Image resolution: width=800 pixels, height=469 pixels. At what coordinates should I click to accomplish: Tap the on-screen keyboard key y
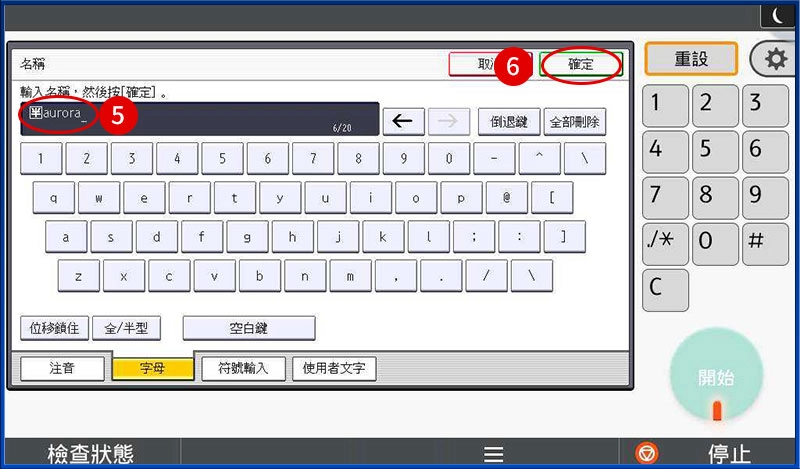pos(280,198)
